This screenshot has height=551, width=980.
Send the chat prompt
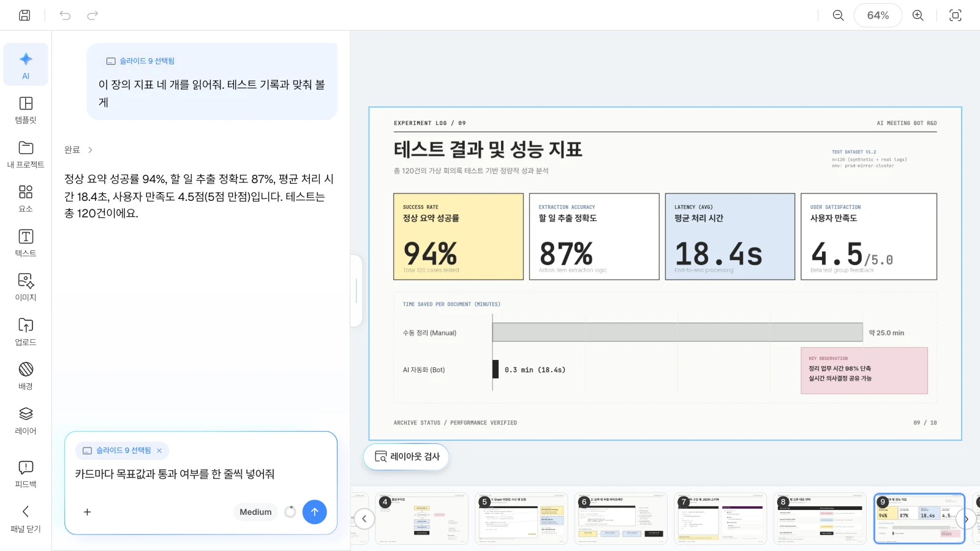[x=314, y=512]
